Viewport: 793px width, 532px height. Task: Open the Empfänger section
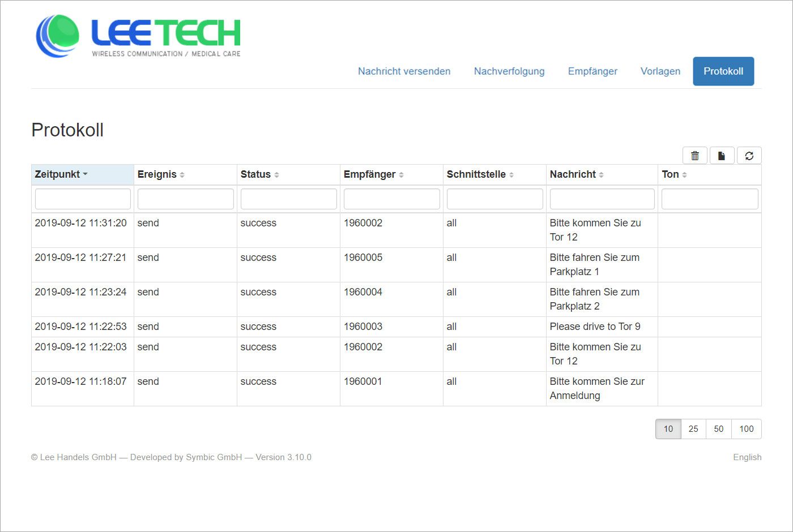(x=592, y=71)
